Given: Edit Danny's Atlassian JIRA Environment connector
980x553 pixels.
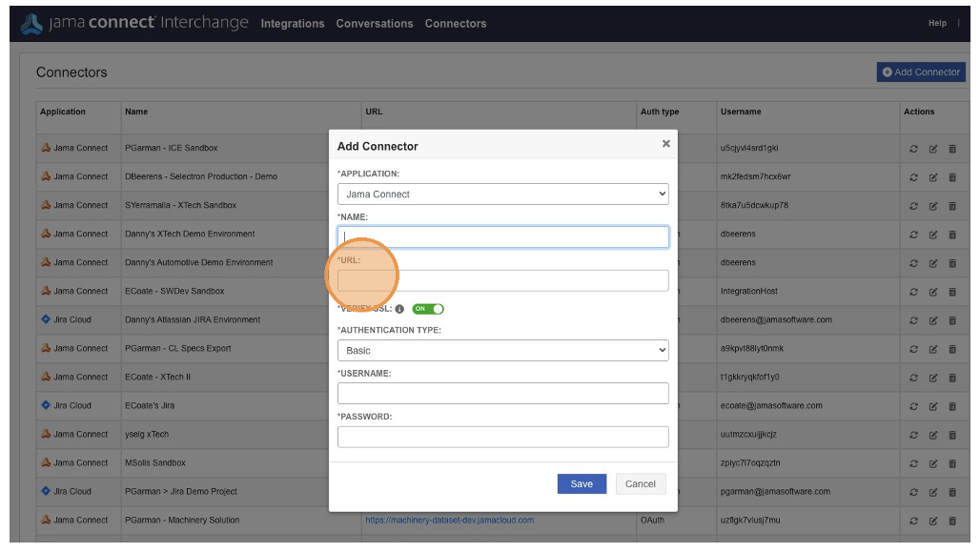Looking at the screenshot, I should pos(933,320).
